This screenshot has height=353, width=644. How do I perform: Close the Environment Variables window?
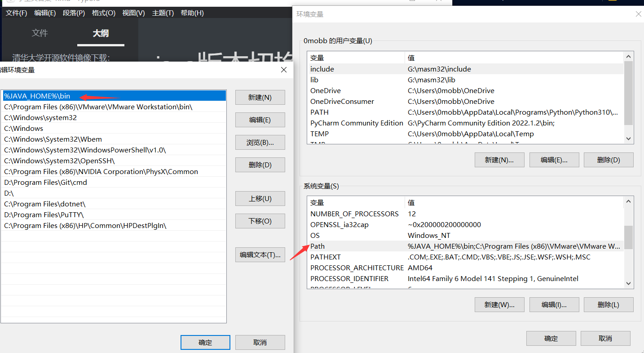click(x=638, y=14)
